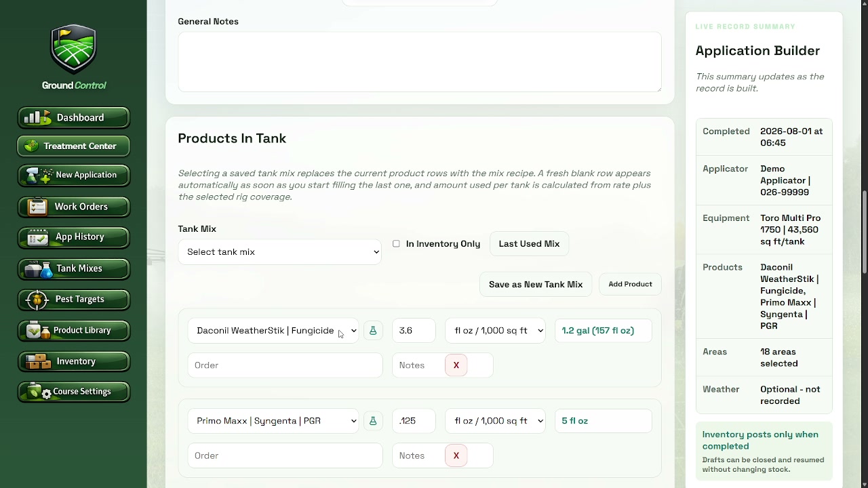Edit the 3.6 rate field

coord(414,331)
